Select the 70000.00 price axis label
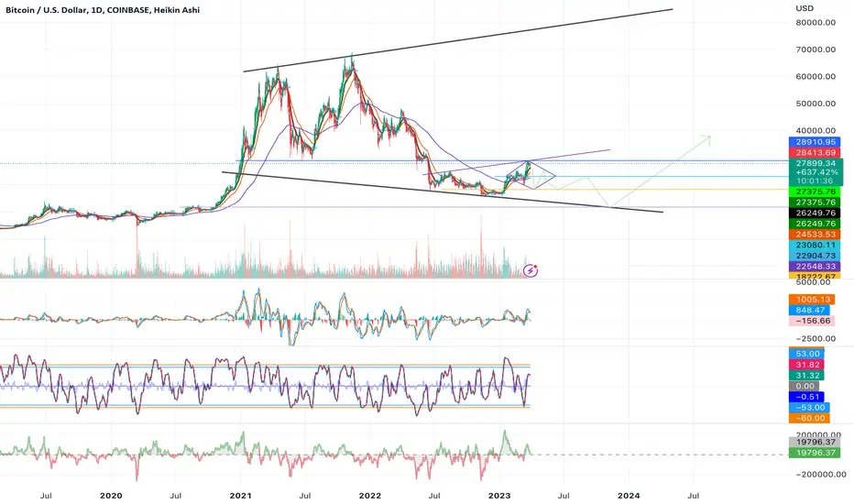 (816, 49)
